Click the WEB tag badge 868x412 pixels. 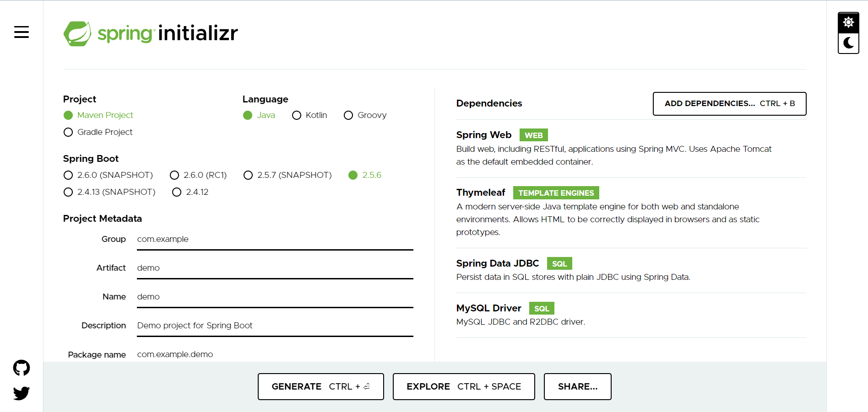coord(534,135)
